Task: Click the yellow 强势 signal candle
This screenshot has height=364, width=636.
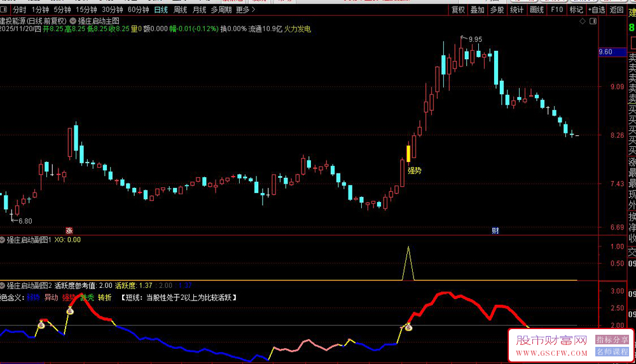Action: click(x=408, y=154)
